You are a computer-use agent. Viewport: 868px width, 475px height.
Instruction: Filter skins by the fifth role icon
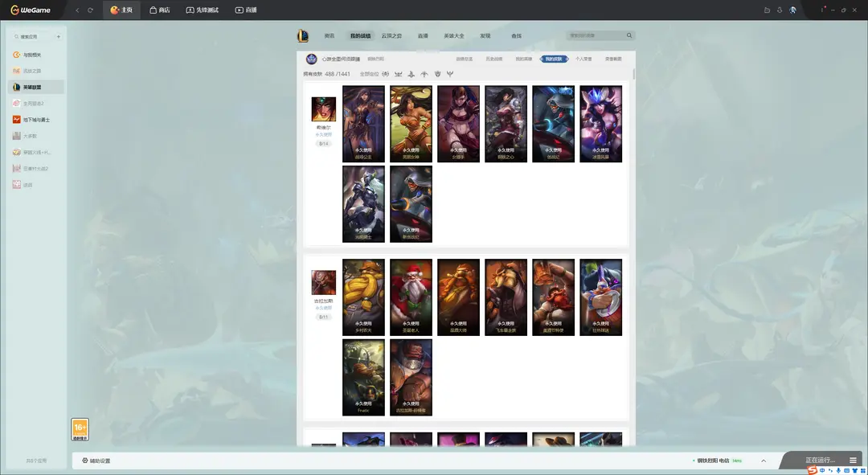pos(437,74)
